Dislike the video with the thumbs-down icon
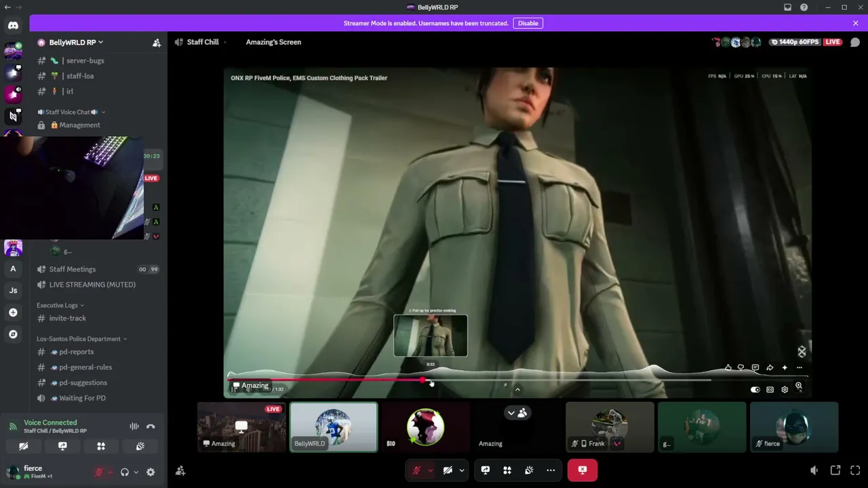This screenshot has width=868, height=488. pos(741,367)
